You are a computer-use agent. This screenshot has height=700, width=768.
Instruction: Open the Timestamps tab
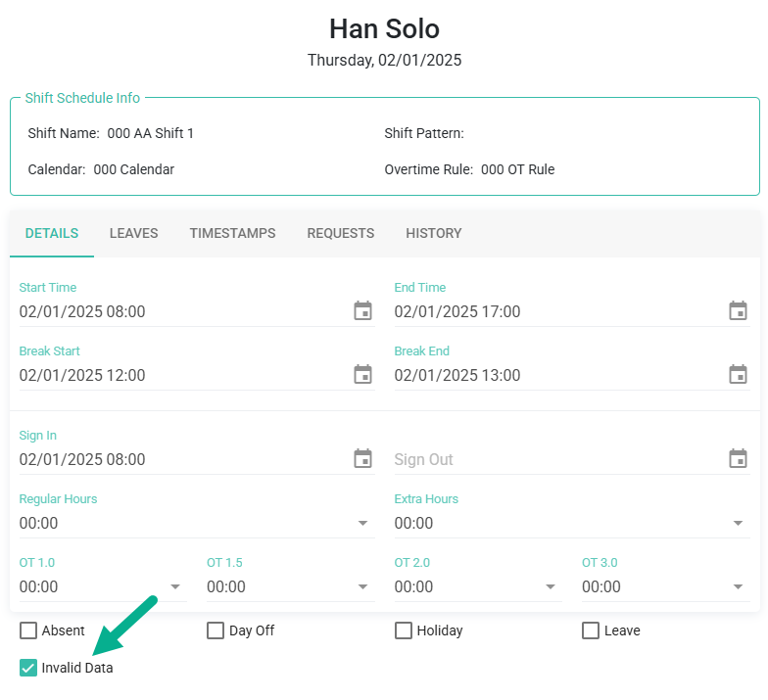pos(232,233)
